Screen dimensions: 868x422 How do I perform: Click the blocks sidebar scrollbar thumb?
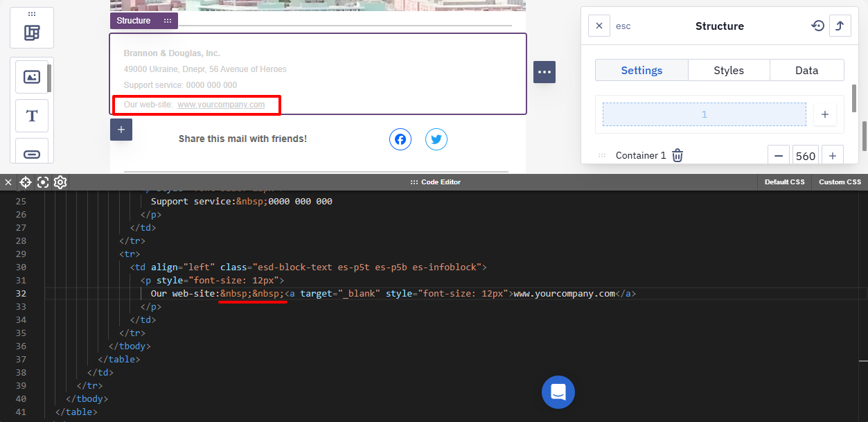pos(49,78)
